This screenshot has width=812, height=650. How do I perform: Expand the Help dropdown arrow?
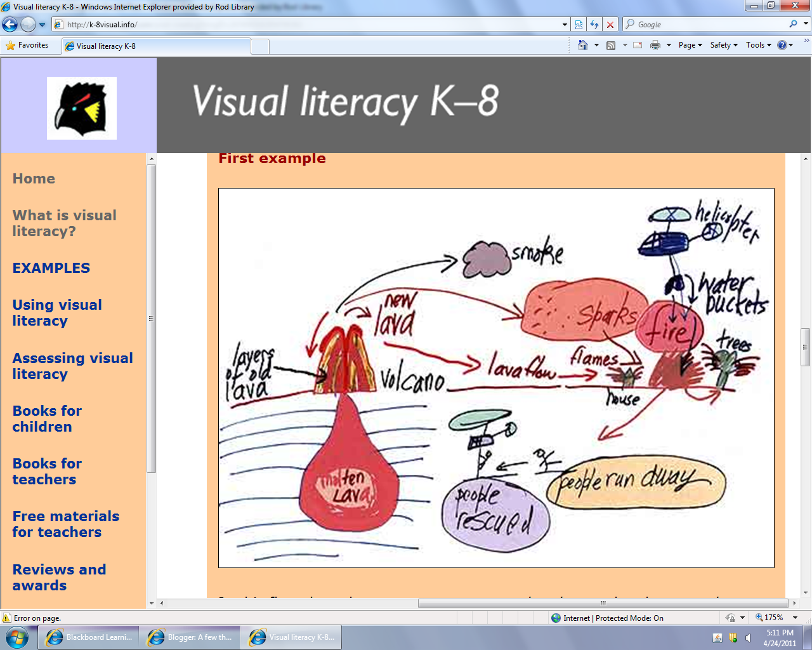coord(790,45)
